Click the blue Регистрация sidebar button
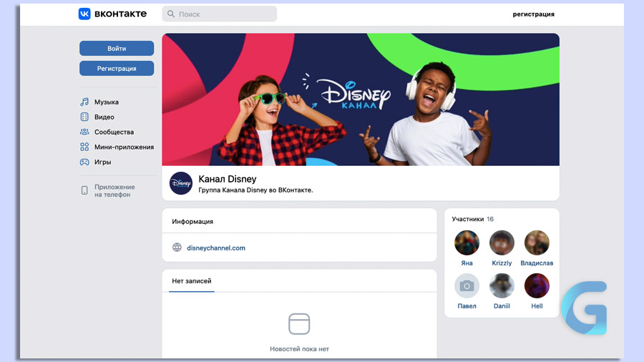 (x=117, y=69)
